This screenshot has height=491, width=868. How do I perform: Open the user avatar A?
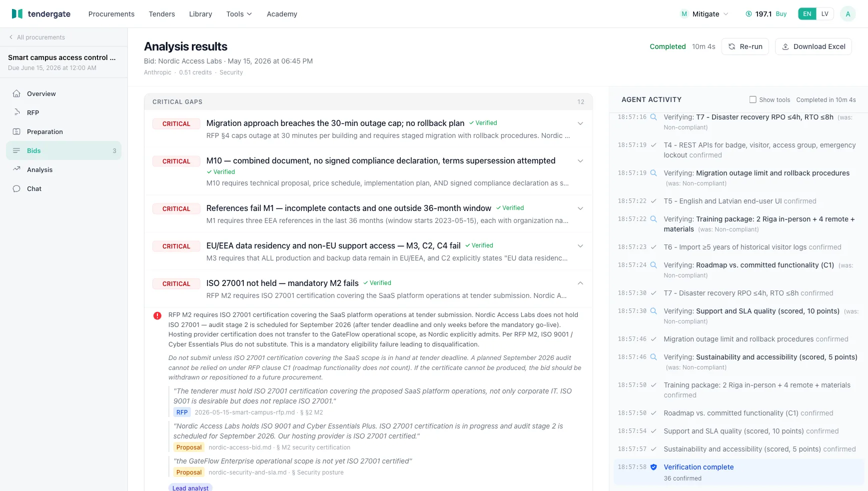(848, 14)
